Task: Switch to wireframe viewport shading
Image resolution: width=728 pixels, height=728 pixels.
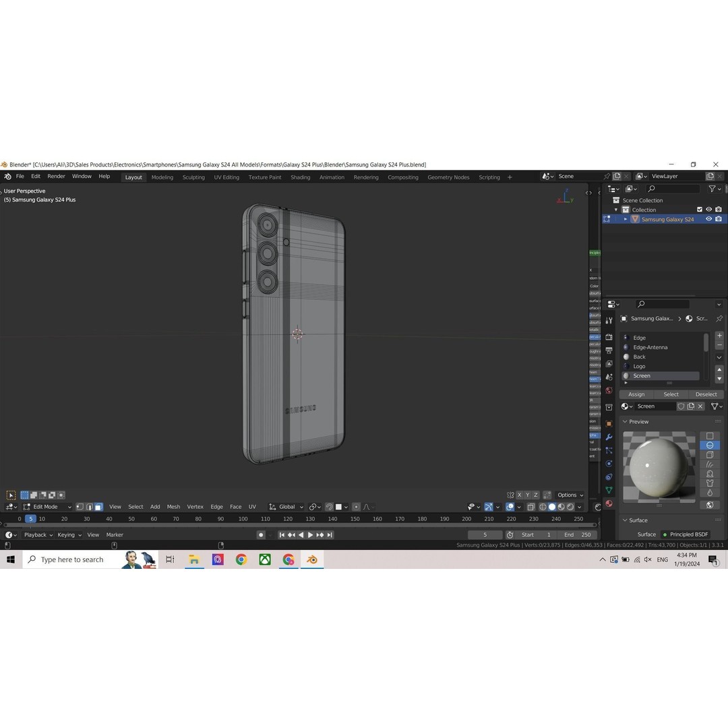Action: (543, 507)
